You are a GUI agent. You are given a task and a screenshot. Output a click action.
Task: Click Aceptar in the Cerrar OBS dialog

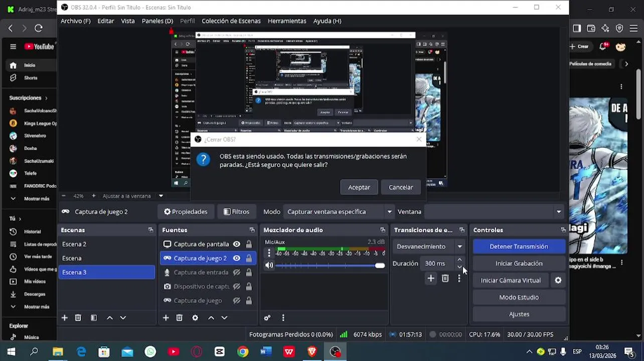tap(359, 187)
